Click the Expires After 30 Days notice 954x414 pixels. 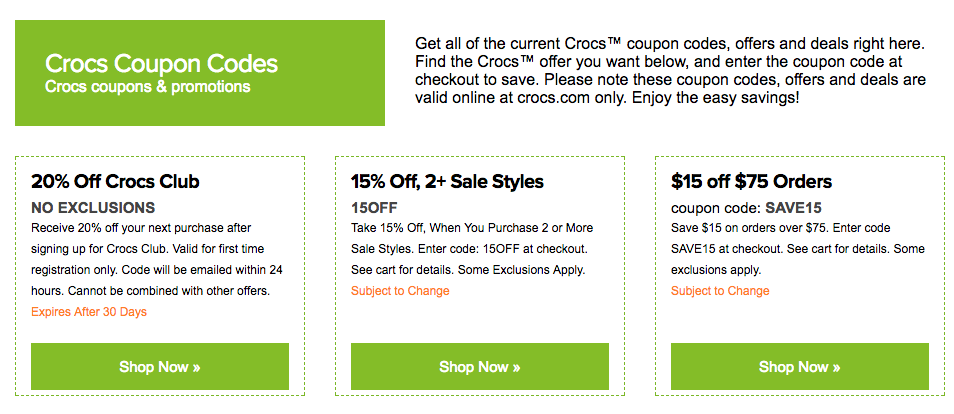coord(89,312)
